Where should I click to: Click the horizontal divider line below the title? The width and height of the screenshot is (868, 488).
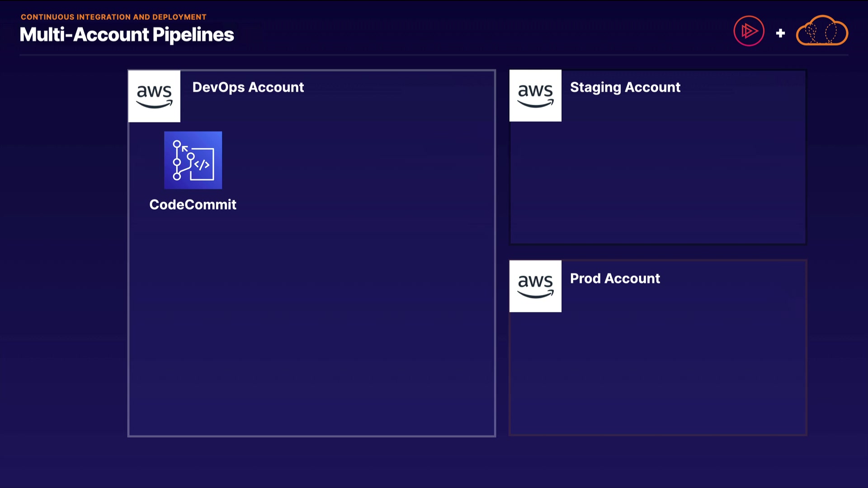pyautogui.click(x=434, y=55)
